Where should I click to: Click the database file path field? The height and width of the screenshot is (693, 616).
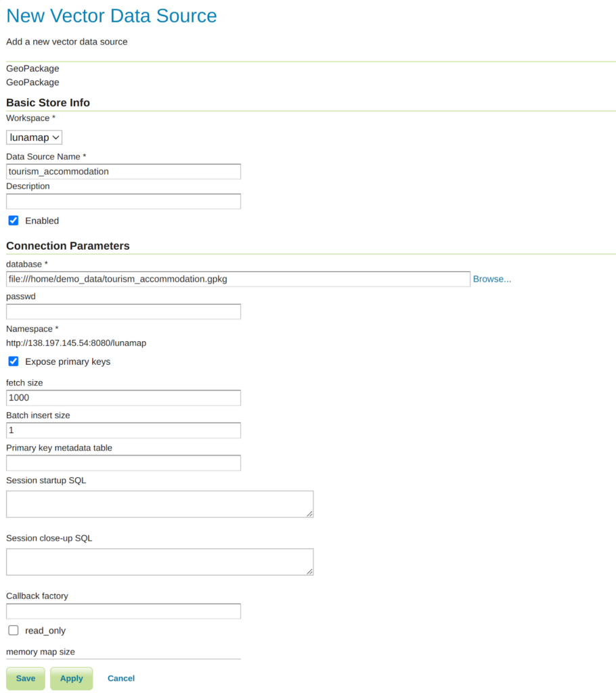click(x=238, y=279)
